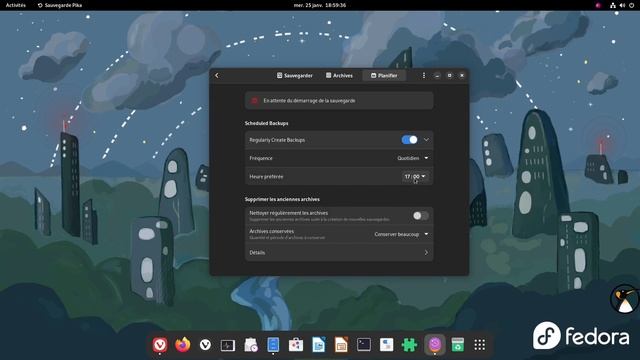The height and width of the screenshot is (360, 640).
Task: Close the Pika Backup window
Action: (x=462, y=76)
